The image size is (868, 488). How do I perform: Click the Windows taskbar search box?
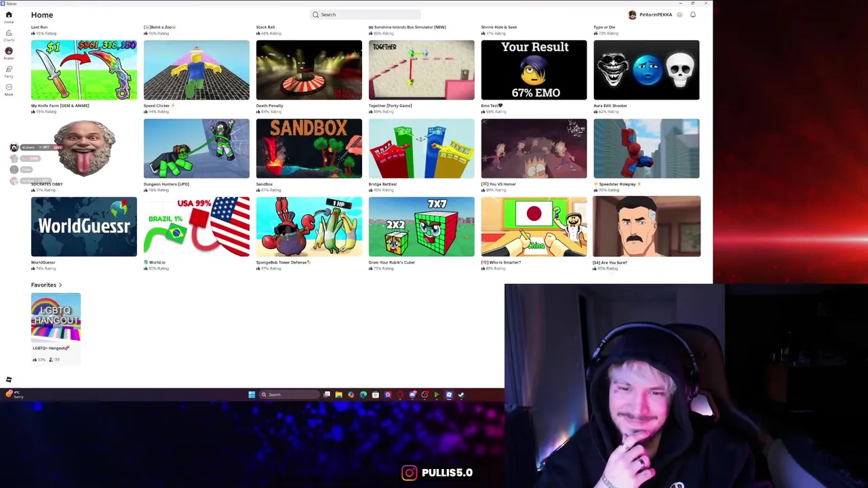290,394
